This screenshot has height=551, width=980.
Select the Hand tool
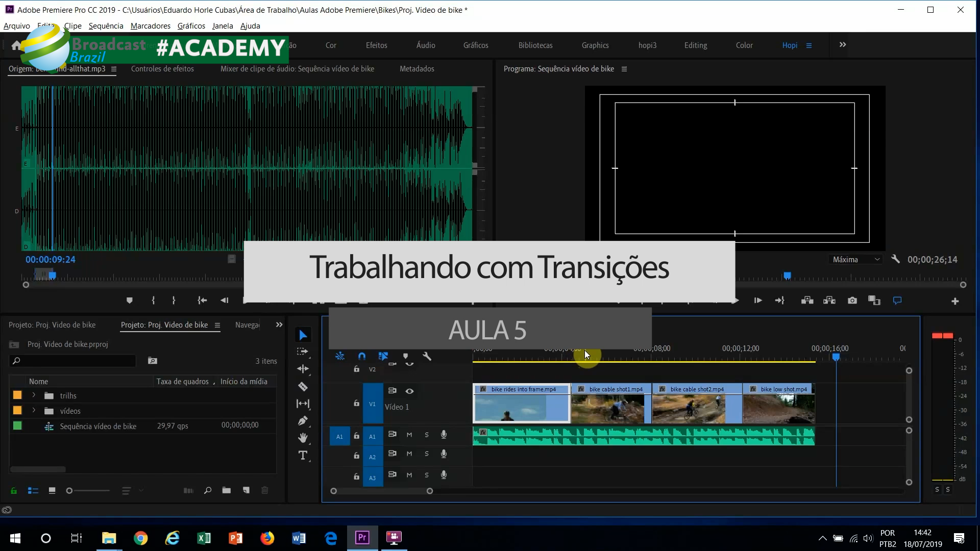click(x=303, y=438)
